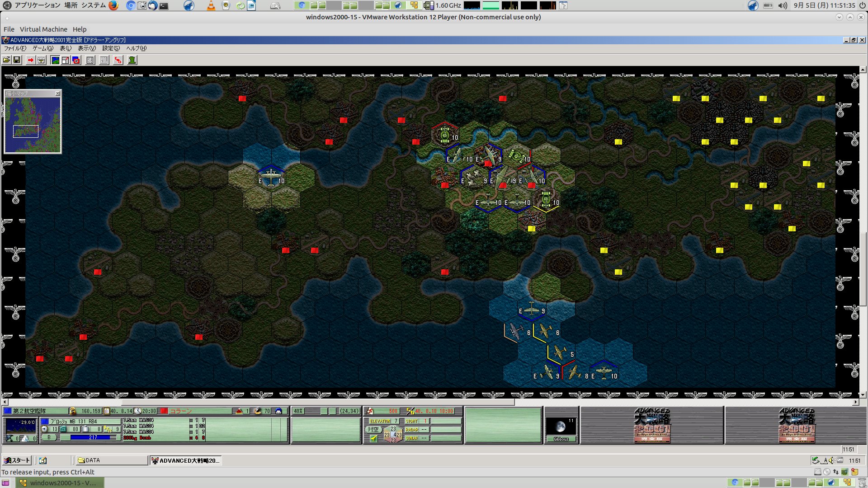Viewport: 868px width, 488px height.
Task: Click the save floppy disk icon
Action: coord(17,60)
